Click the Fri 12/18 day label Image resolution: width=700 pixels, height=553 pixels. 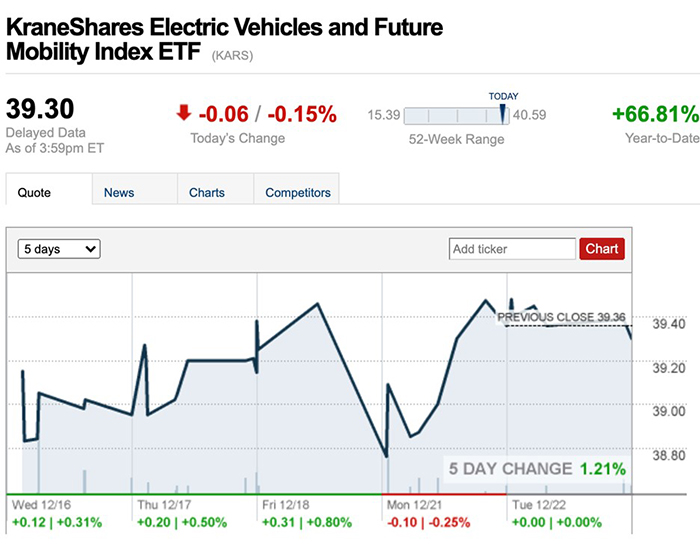288,505
